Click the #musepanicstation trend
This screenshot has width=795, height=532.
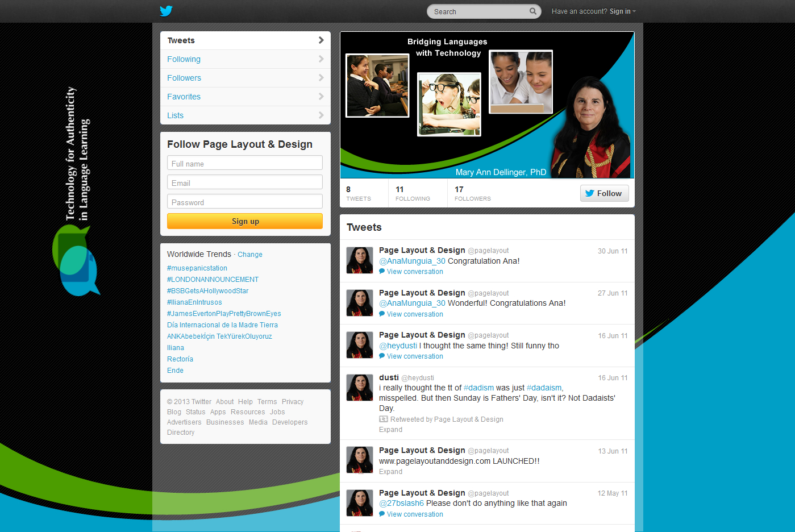point(197,268)
